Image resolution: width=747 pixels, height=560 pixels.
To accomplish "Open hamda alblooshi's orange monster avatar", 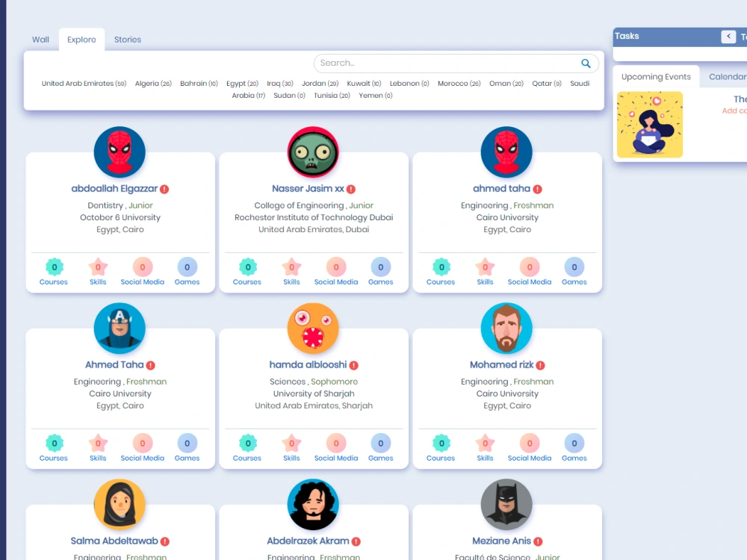I will tap(313, 328).
